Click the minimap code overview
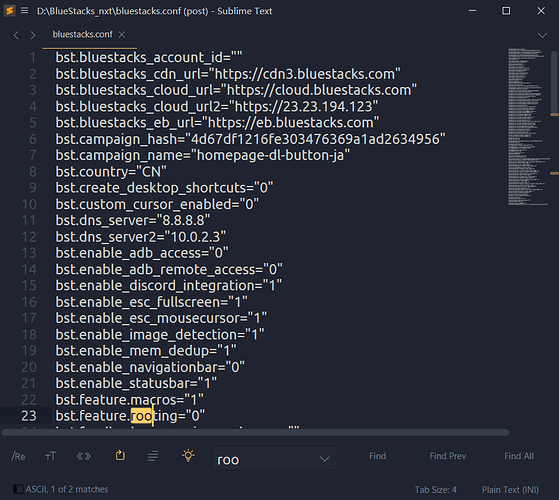Viewport: 559px width, 500px height. (528, 127)
